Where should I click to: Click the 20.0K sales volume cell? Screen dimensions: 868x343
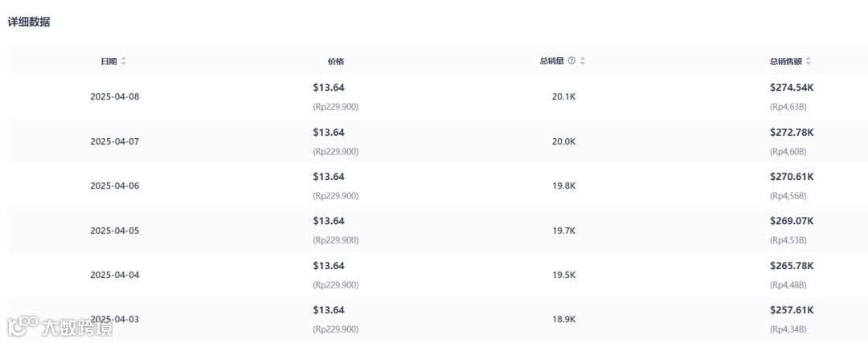click(563, 141)
